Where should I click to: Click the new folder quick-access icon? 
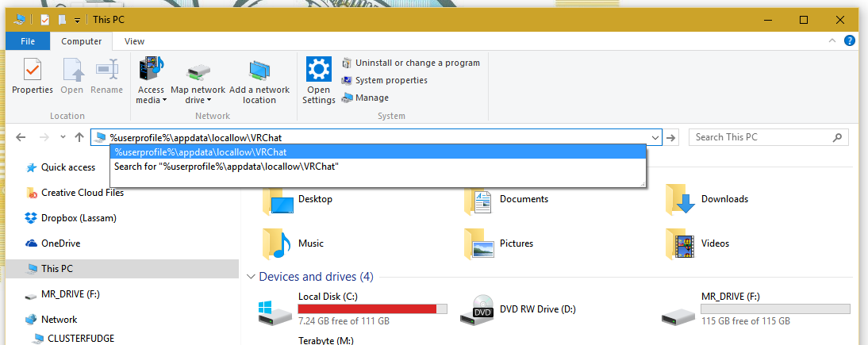[x=62, y=19]
